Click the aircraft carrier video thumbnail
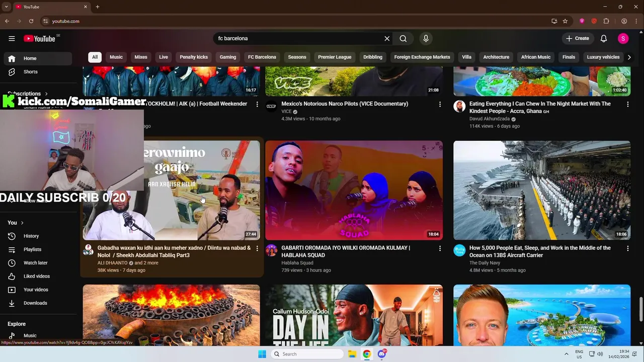 click(x=542, y=191)
